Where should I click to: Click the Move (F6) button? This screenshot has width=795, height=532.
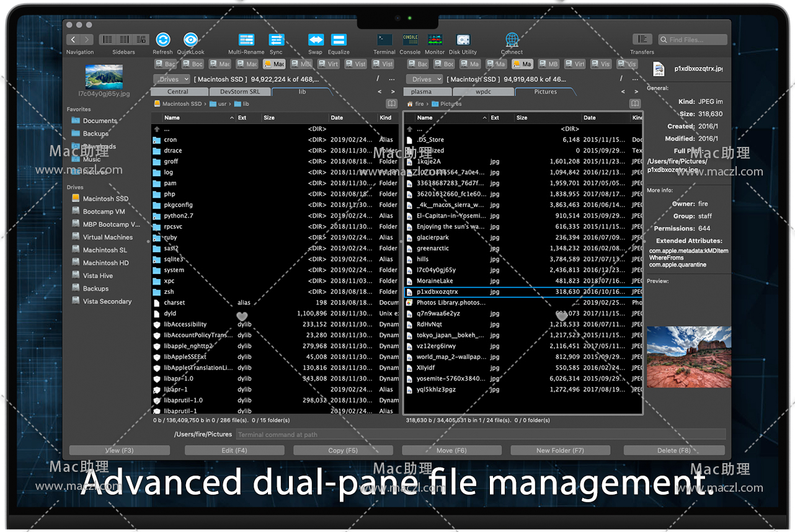point(452,450)
